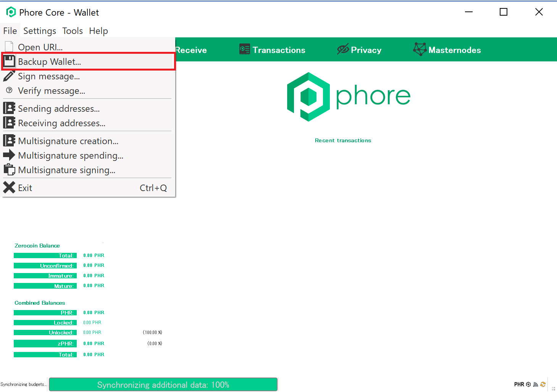The width and height of the screenshot is (557, 392).
Task: Click the synchronizing additional data progress bar
Action: tap(163, 384)
